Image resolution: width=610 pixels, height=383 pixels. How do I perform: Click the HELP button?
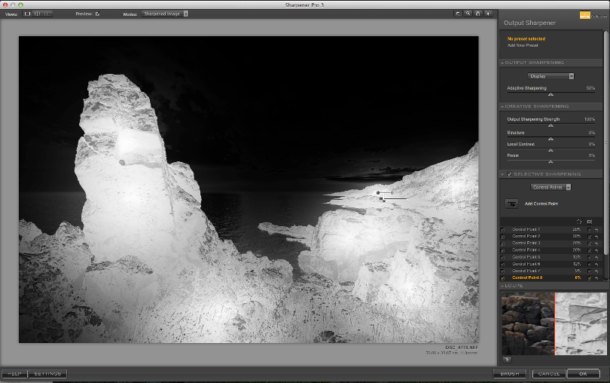pyautogui.click(x=14, y=374)
